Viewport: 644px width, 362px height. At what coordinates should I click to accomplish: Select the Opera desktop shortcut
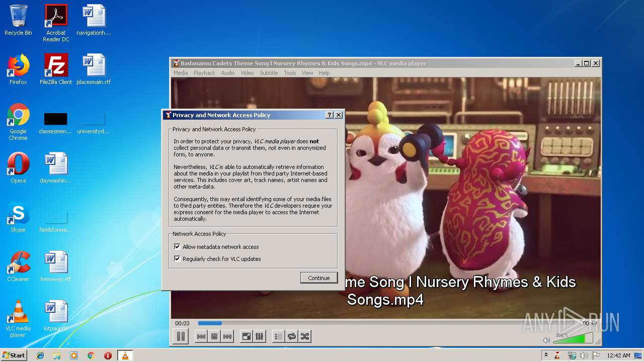(18, 168)
